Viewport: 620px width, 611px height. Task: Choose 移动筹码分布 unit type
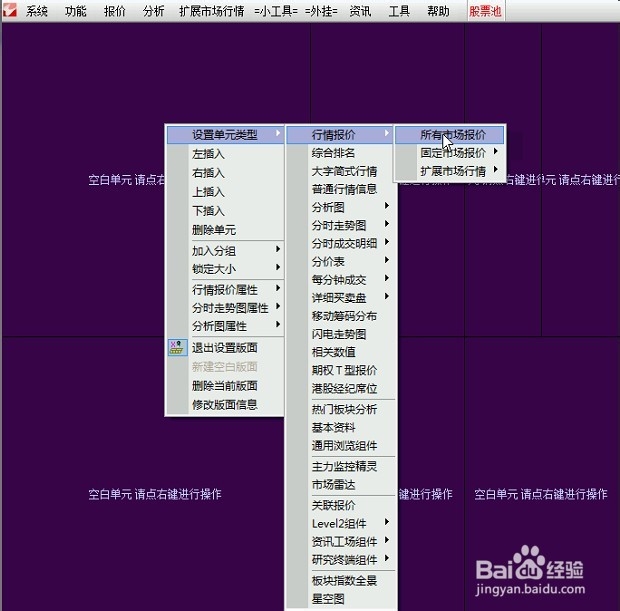341,316
